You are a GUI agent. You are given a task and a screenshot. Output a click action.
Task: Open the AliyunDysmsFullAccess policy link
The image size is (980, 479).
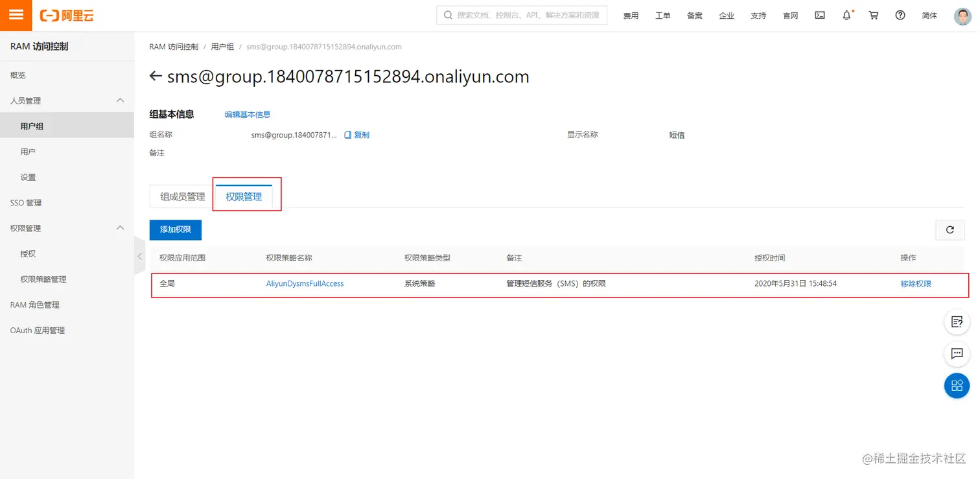pyautogui.click(x=305, y=284)
